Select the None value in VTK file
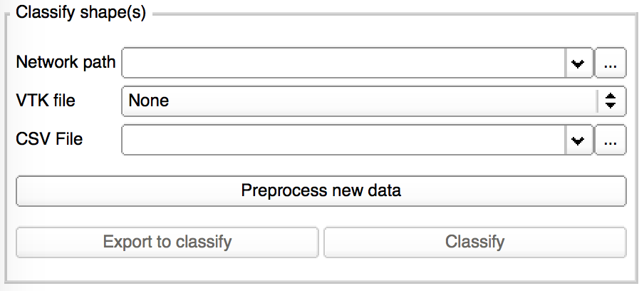Image resolution: width=644 pixels, height=291 pixels. 149,101
